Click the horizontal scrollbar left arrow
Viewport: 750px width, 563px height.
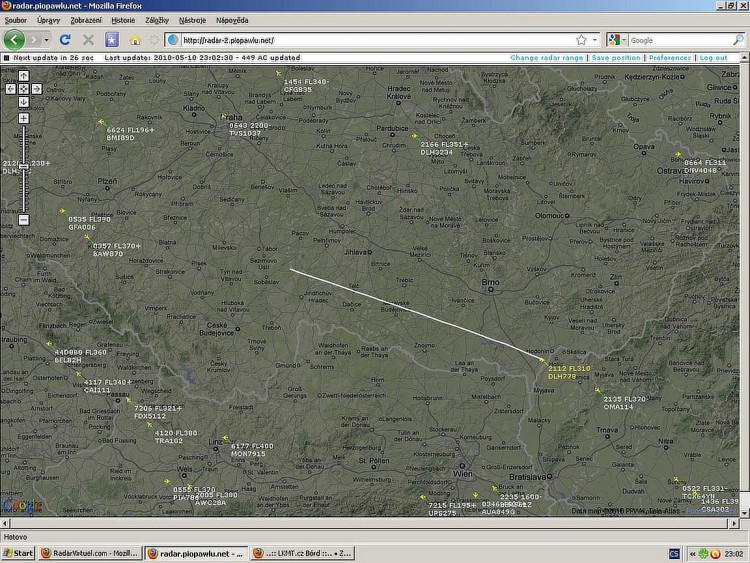pos(5,523)
